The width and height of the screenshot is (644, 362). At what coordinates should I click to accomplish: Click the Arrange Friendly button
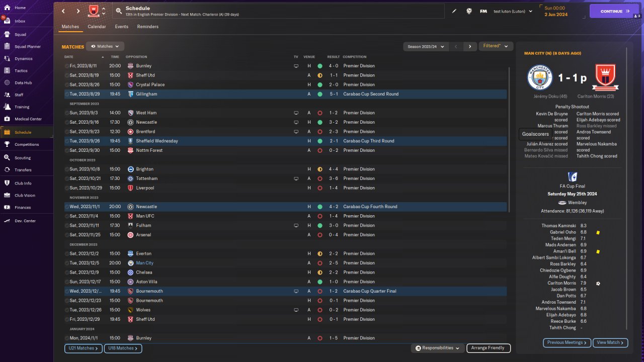[x=488, y=348]
